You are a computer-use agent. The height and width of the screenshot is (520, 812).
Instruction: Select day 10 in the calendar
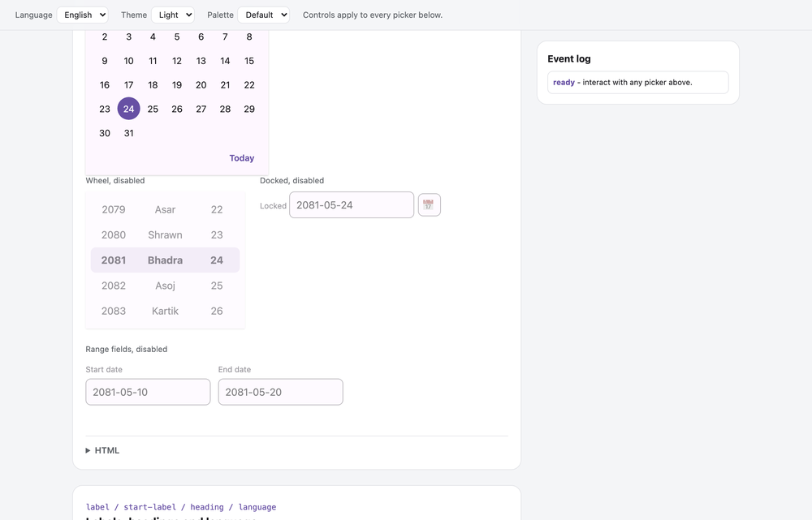pyautogui.click(x=128, y=61)
